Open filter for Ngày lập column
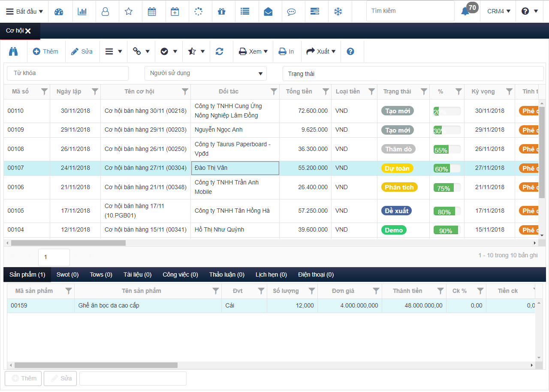 click(x=95, y=91)
